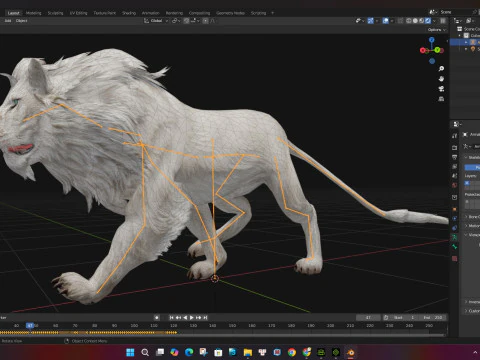Open the Tool properties tab icon
This screenshot has width=480, height=360.
pos(455,136)
